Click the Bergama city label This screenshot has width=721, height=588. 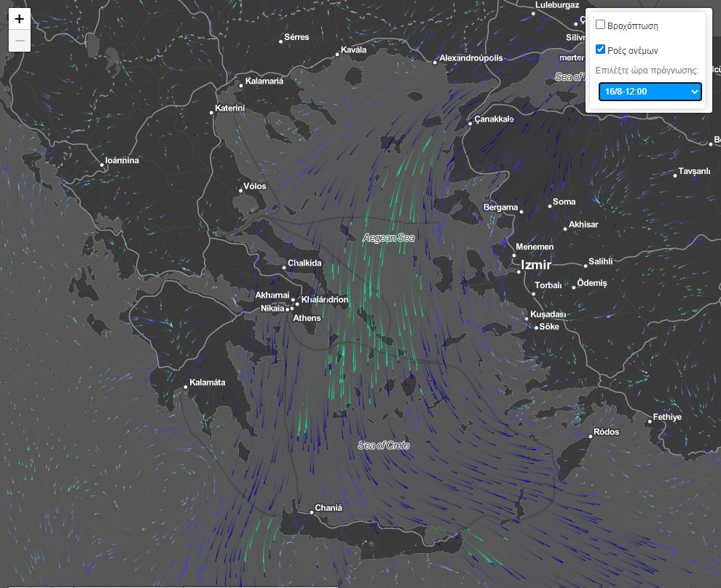point(500,207)
